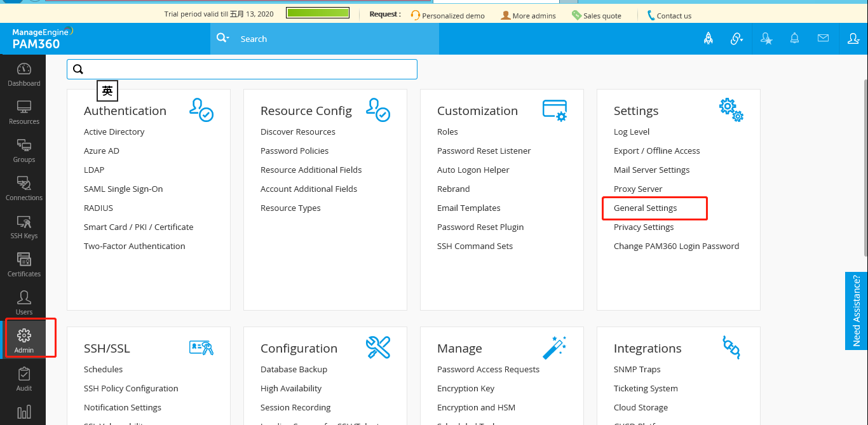Open LDAP authentication settings

94,170
